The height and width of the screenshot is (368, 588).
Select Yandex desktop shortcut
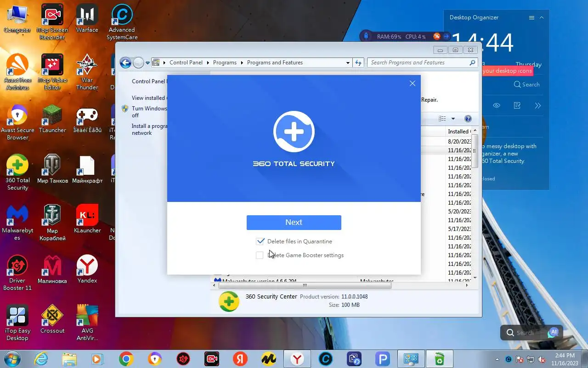[x=87, y=269]
